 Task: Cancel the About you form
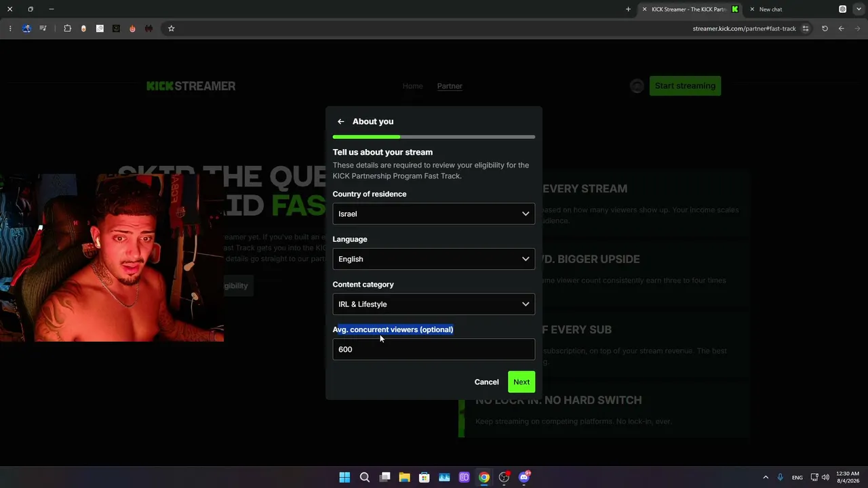[486, 382]
